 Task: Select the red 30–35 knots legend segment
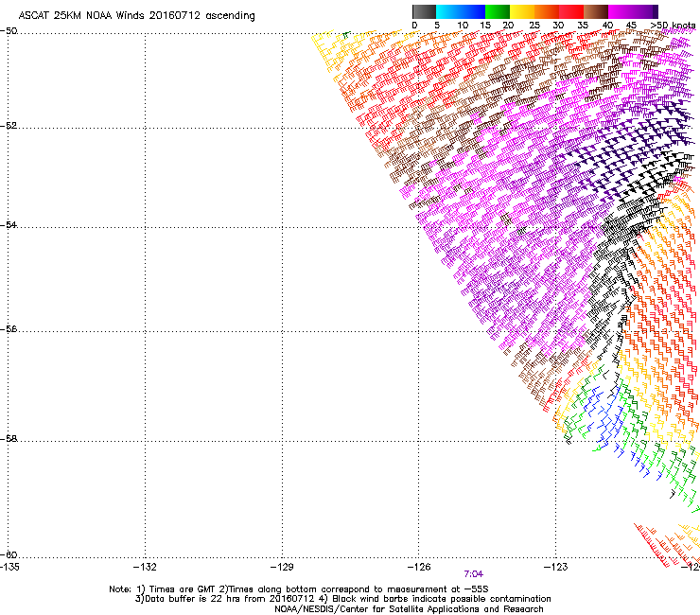pos(571,11)
